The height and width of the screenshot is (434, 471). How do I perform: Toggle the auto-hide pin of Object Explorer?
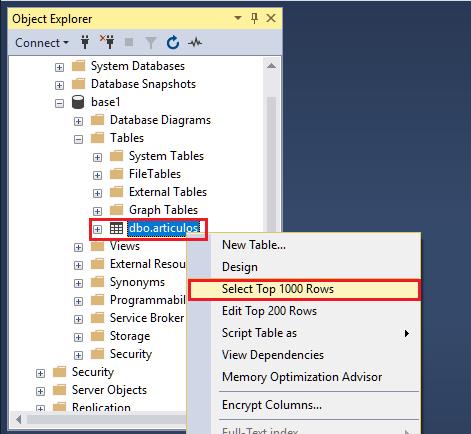254,18
